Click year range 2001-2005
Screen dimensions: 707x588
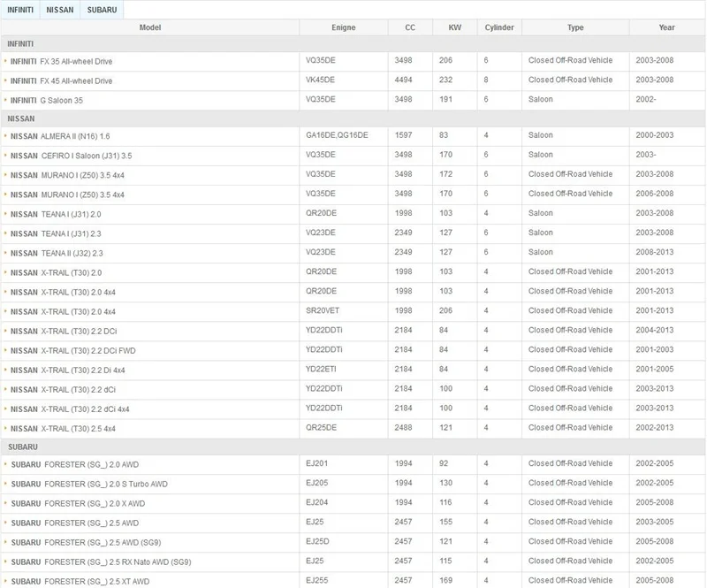(654, 369)
